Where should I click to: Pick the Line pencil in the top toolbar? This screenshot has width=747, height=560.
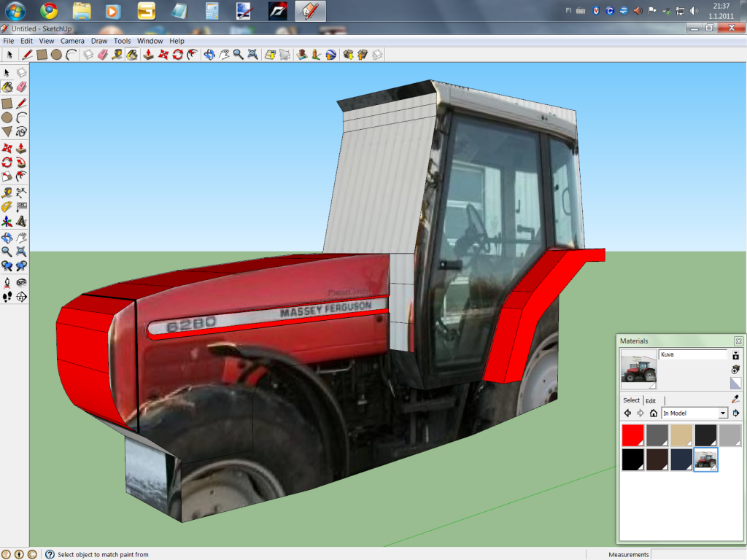pyautogui.click(x=27, y=55)
